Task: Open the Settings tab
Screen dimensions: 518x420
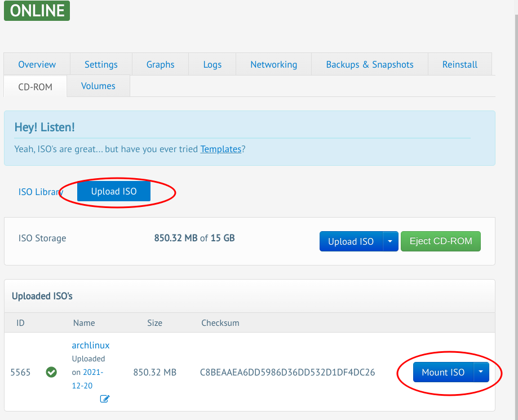Action: [x=101, y=64]
